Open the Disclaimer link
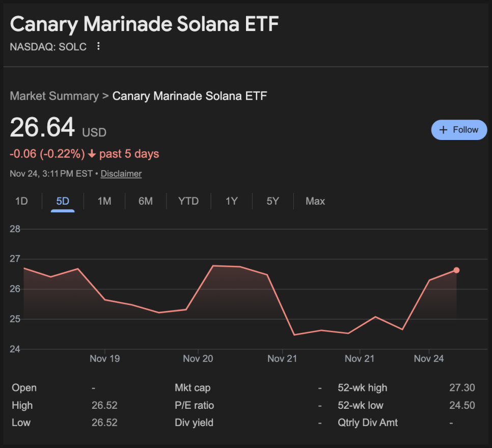Image resolution: width=492 pixels, height=448 pixels. (121, 174)
